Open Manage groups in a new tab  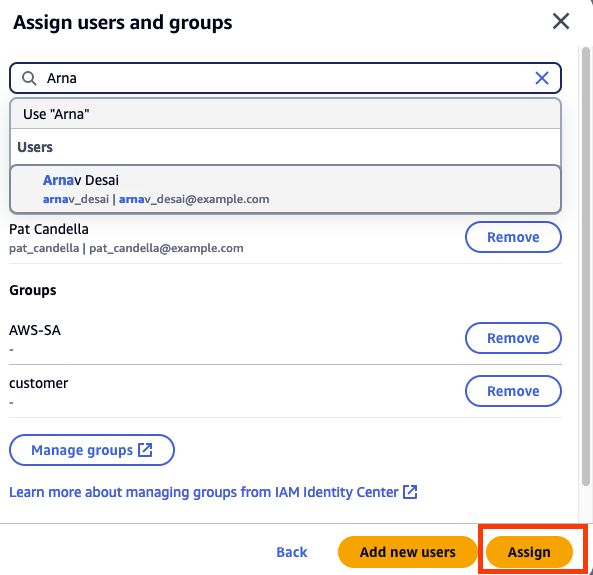point(92,450)
